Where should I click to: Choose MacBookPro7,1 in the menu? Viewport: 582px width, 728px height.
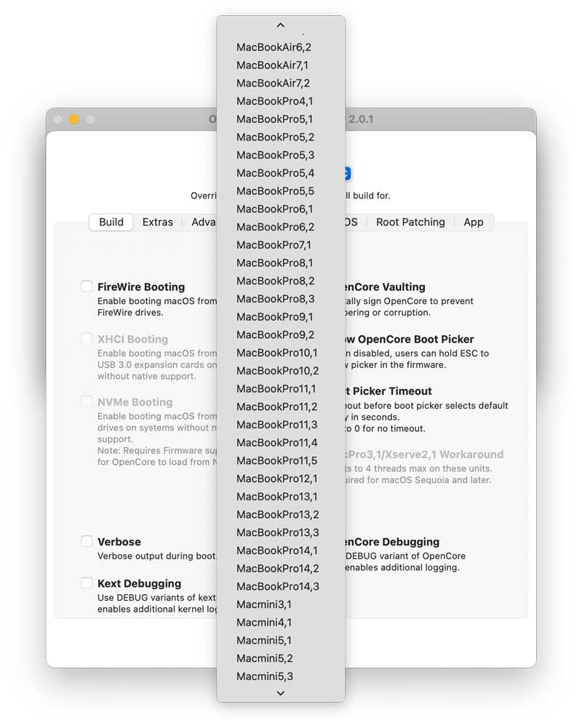click(x=281, y=245)
